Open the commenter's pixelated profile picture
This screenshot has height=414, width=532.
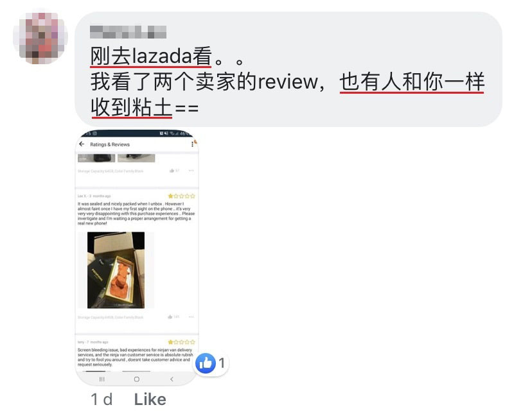click(40, 37)
